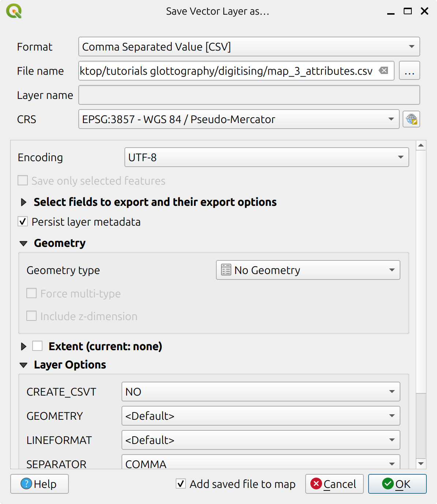This screenshot has width=437, height=504.
Task: Expand Select fields to export section
Action: tap(23, 202)
